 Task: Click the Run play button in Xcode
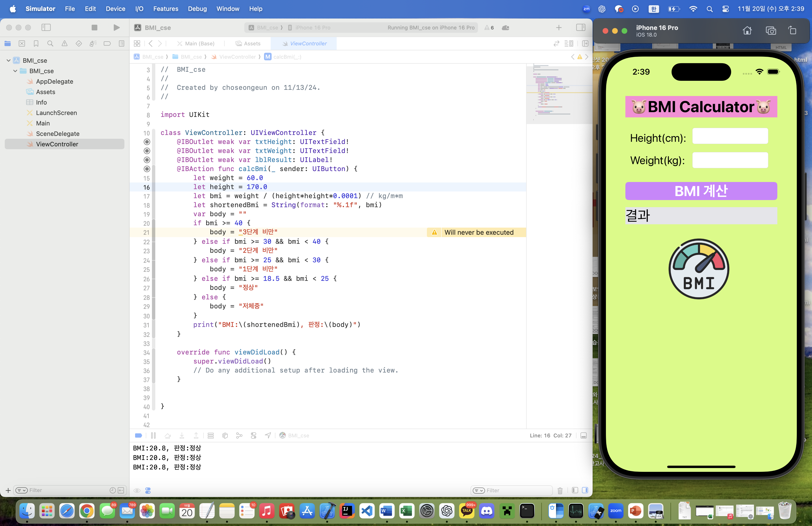116,27
